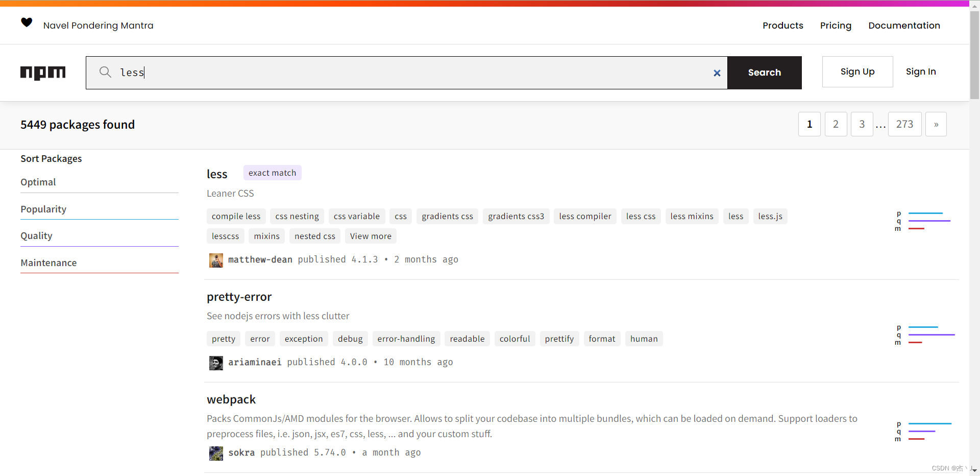Click the 'compile less' keyword tag

236,216
